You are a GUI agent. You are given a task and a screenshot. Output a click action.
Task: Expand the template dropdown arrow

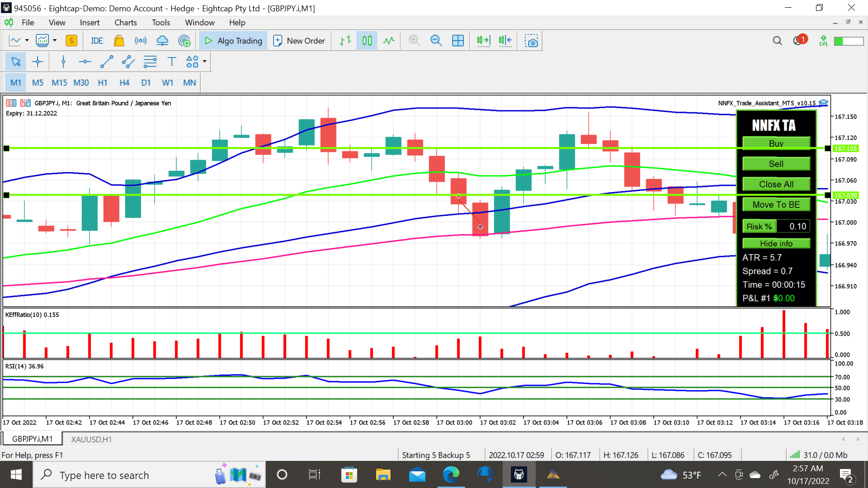[55, 41]
